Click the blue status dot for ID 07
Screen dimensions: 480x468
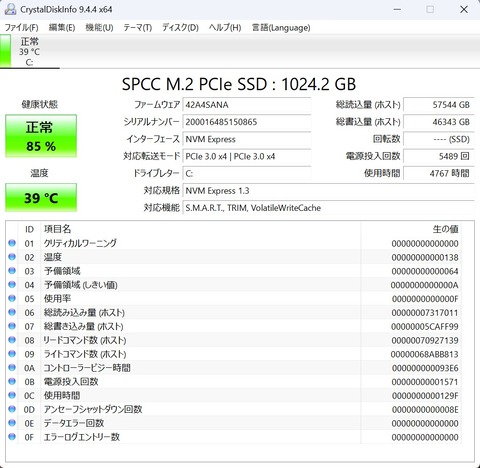12,326
